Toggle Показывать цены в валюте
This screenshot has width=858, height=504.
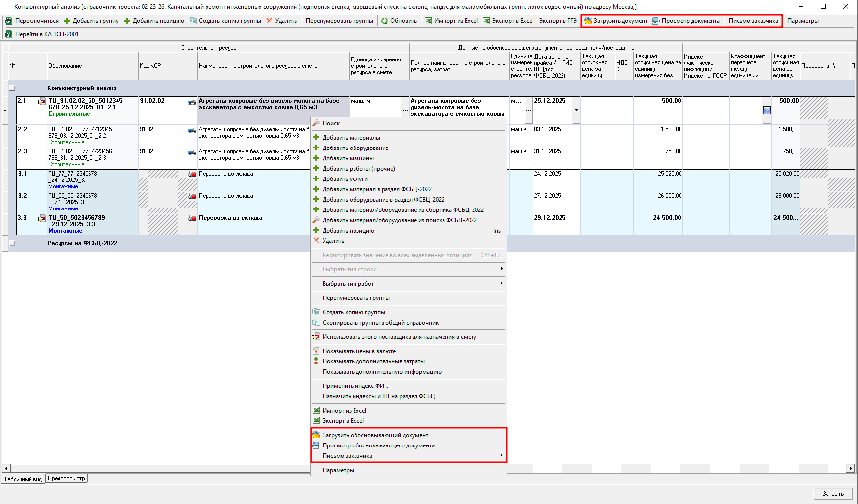(x=359, y=351)
